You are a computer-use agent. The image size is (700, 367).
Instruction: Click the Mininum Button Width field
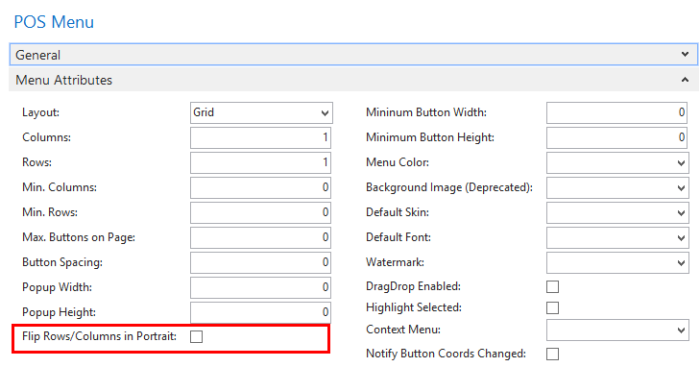pos(617,113)
